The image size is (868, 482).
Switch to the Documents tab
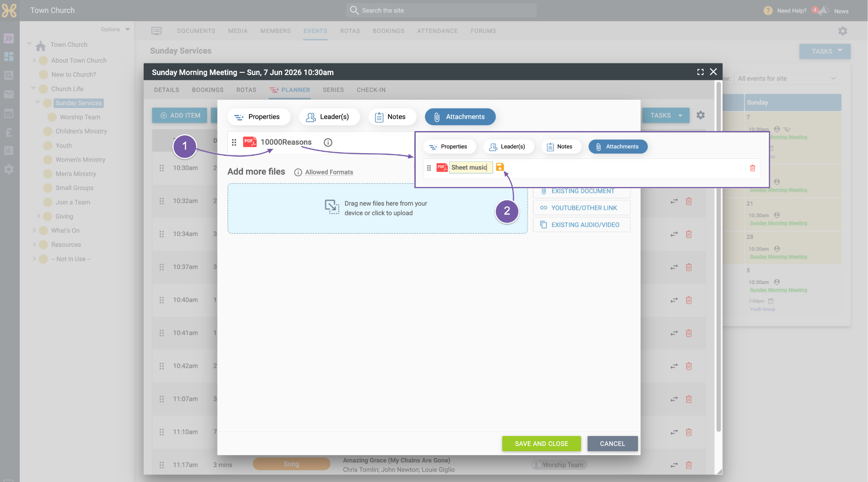[196, 31]
